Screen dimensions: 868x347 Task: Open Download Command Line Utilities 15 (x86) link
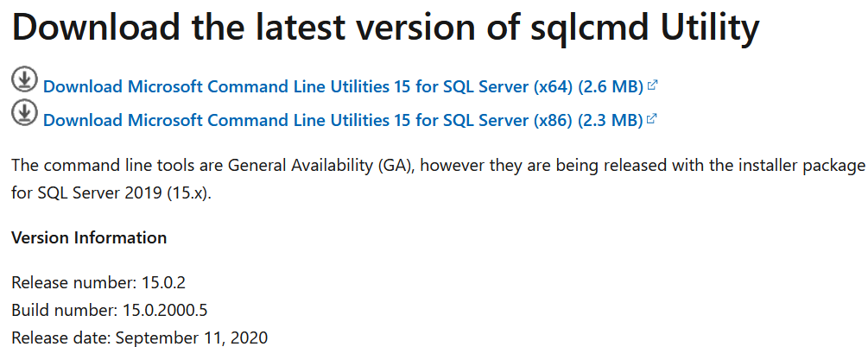pyautogui.click(x=343, y=120)
